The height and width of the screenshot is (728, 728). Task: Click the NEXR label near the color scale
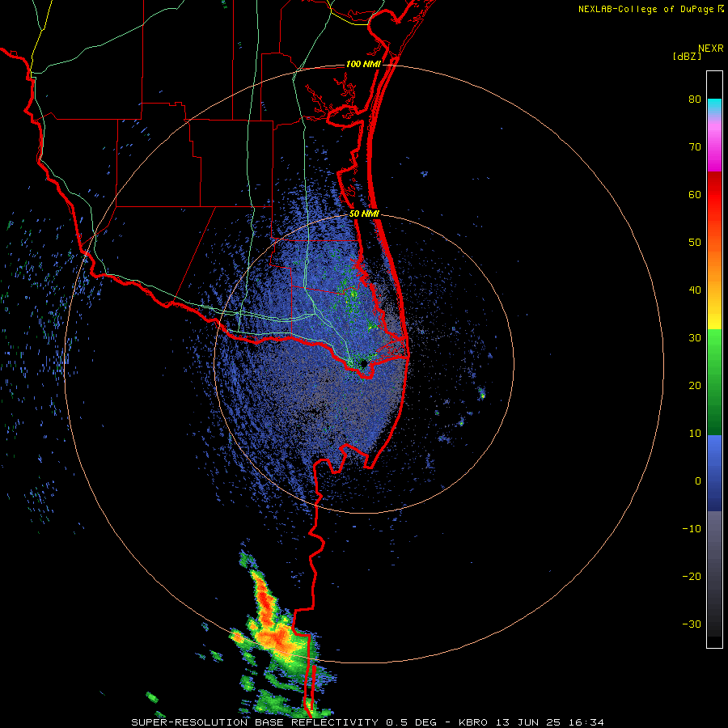pyautogui.click(x=711, y=49)
